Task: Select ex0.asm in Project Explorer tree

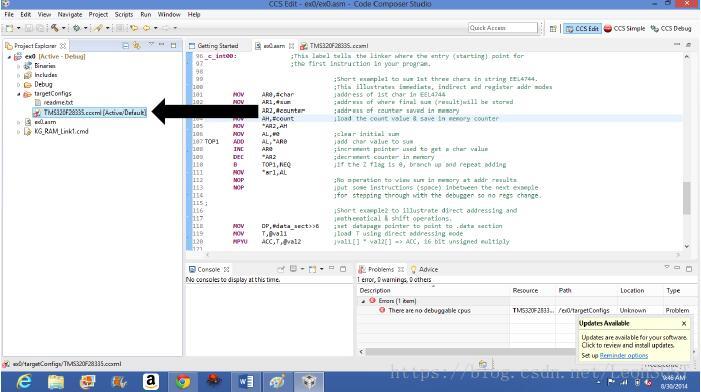Action: click(x=40, y=122)
